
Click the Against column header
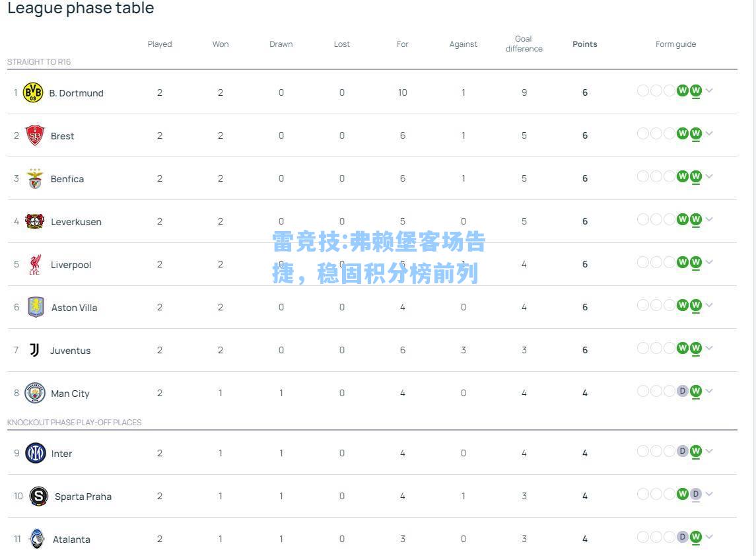[464, 44]
